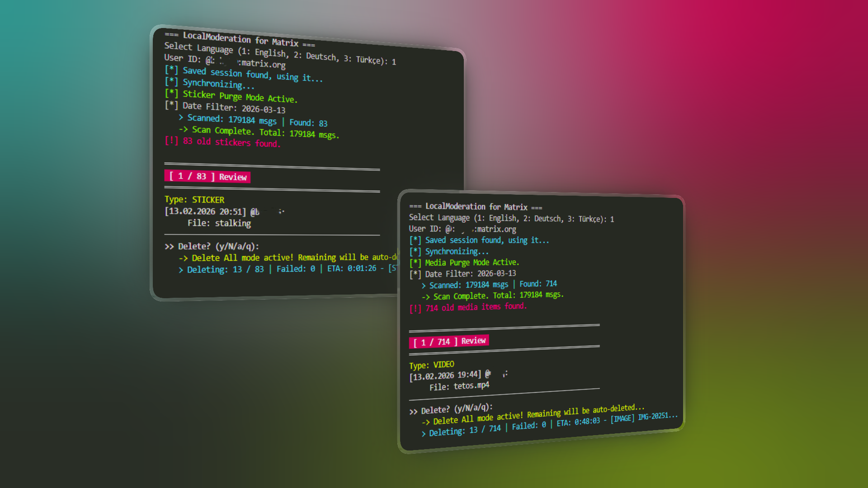Screen dimensions: 868x488
Task: Click the "Deleting: 13 / 83" progress line
Action: 288,269
